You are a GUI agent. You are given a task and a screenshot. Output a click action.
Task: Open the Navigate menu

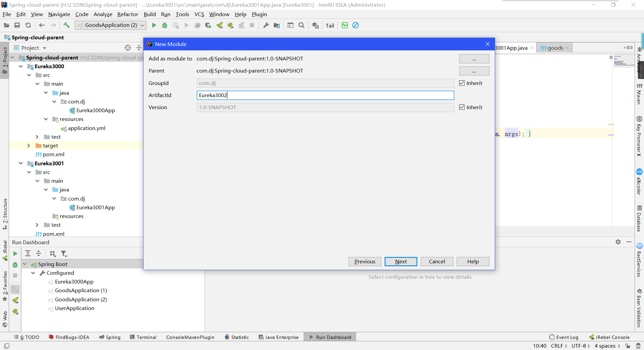[x=59, y=14]
